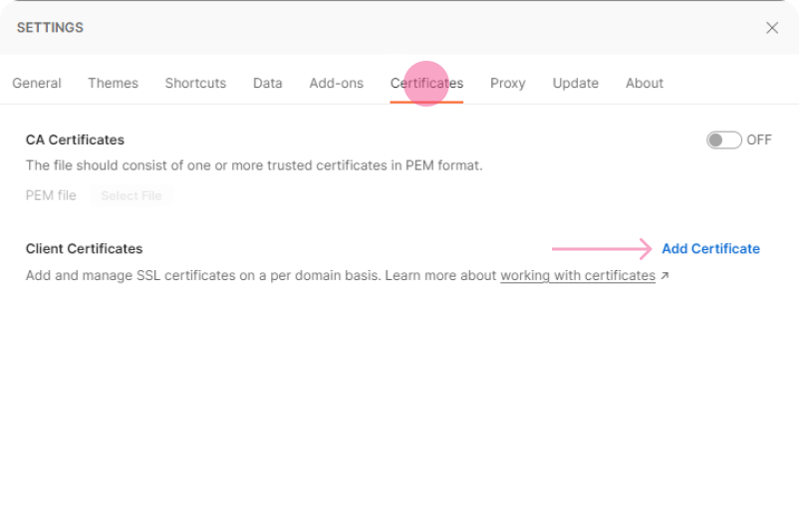The height and width of the screenshot is (532, 799).
Task: Select the Data tab
Action: 267,84
